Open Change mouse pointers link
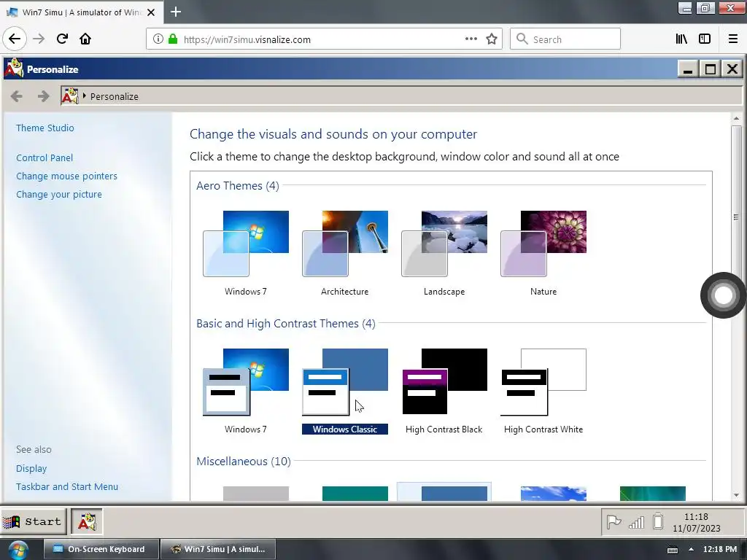This screenshot has height=560, width=747. coord(66,176)
